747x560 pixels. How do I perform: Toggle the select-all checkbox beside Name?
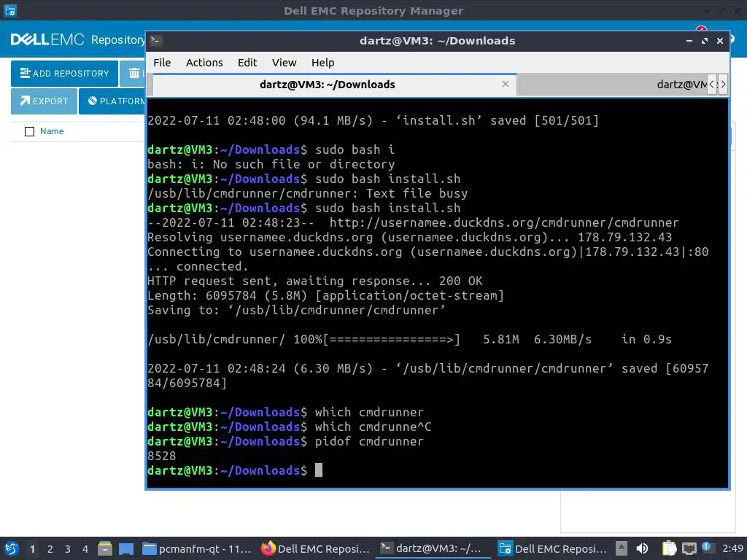pyautogui.click(x=29, y=131)
